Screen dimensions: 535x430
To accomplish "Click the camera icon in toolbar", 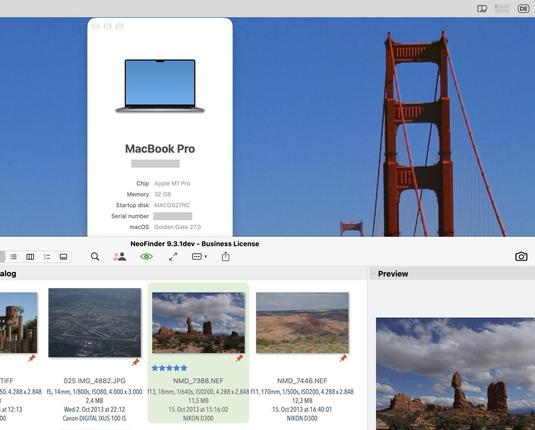I will [x=521, y=257].
